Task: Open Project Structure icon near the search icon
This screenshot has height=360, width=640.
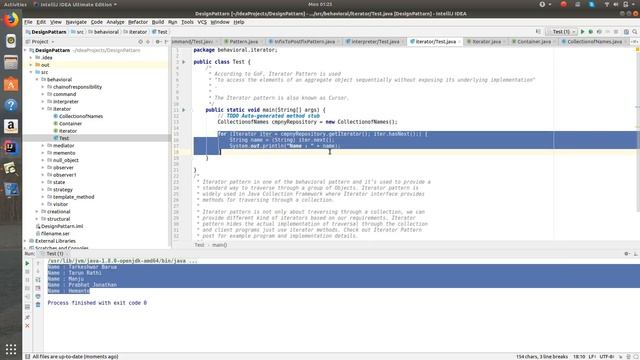Action: point(626,32)
